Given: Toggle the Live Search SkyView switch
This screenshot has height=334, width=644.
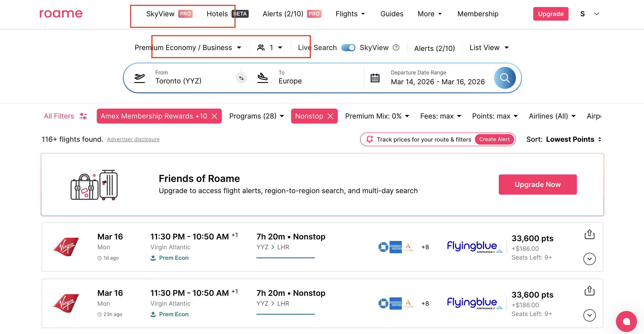Looking at the screenshot, I should (348, 48).
